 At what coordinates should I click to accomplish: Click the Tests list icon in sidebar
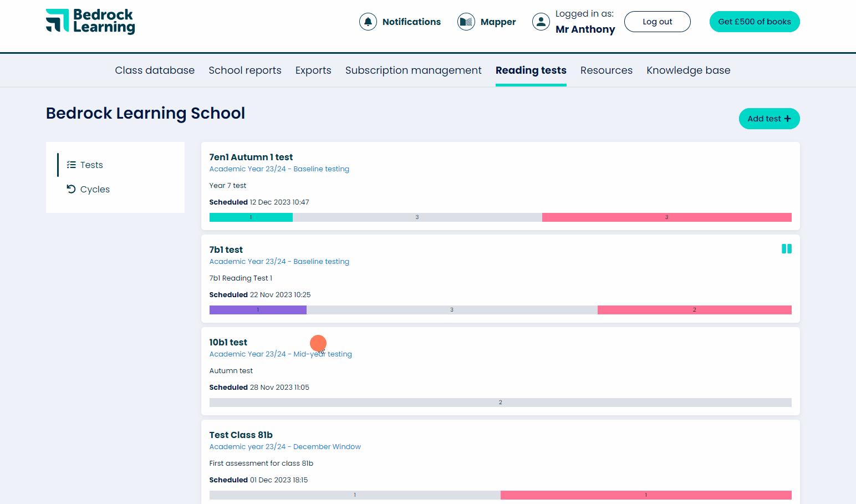pos(71,165)
